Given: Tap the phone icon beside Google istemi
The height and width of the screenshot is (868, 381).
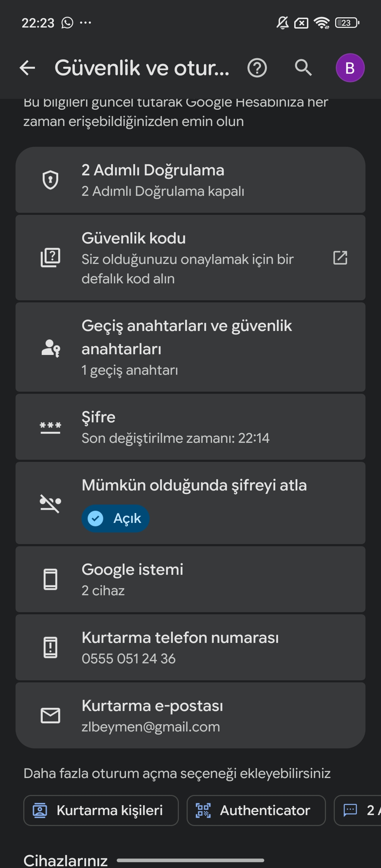Looking at the screenshot, I should click(x=50, y=579).
